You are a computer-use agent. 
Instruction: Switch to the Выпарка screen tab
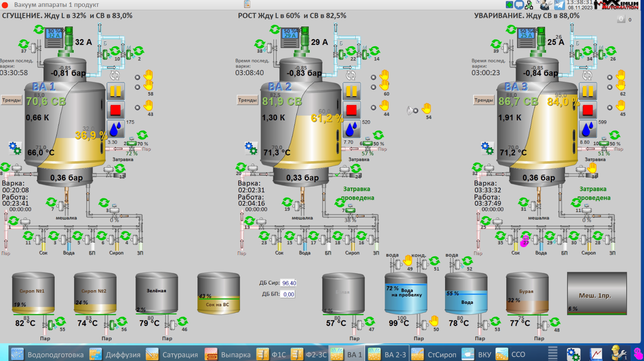pyautogui.click(x=228, y=354)
